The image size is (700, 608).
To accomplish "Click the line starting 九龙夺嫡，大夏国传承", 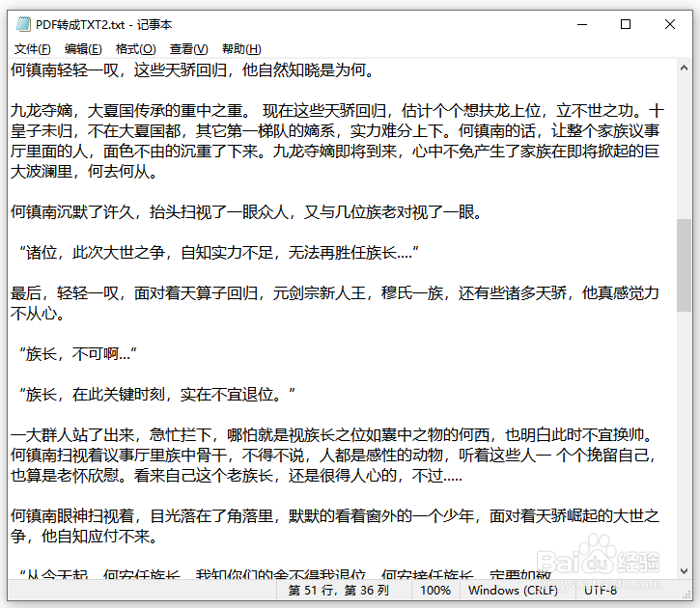I will tap(338, 111).
